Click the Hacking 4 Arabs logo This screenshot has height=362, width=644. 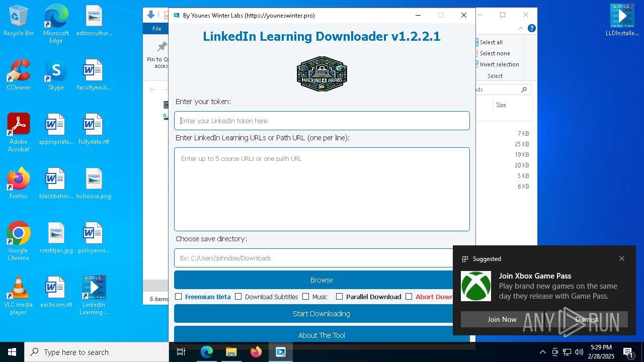click(322, 74)
